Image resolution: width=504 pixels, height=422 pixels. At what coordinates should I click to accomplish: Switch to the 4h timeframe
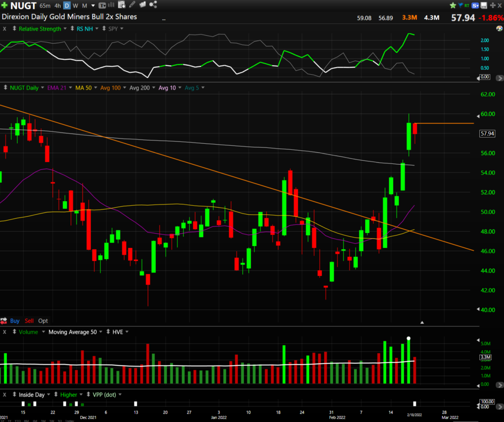tap(57, 6)
